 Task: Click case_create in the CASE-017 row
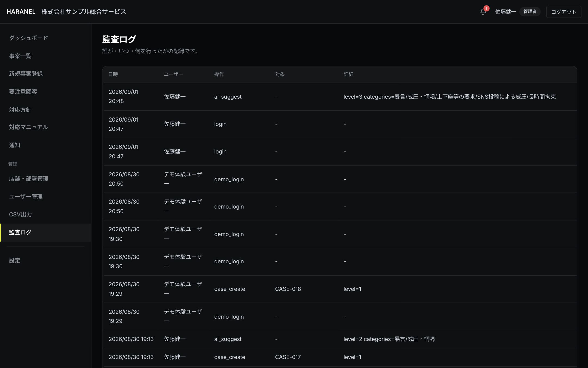coord(229,357)
